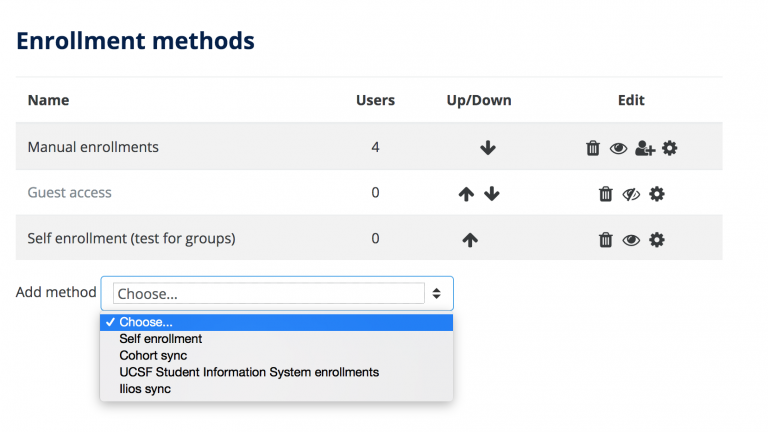Open settings gear for Manual enrollments
768x432 pixels.
coord(670,148)
